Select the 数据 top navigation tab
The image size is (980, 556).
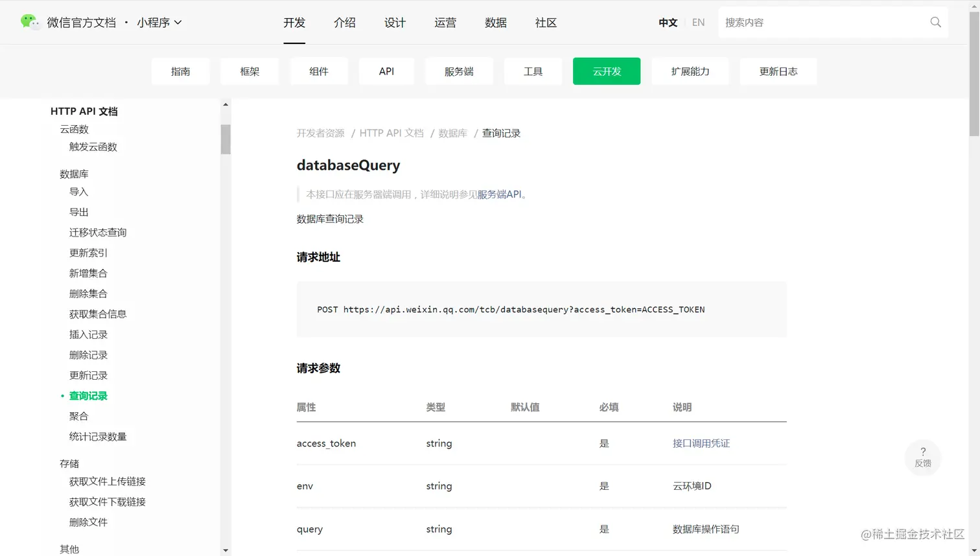pyautogui.click(x=496, y=23)
